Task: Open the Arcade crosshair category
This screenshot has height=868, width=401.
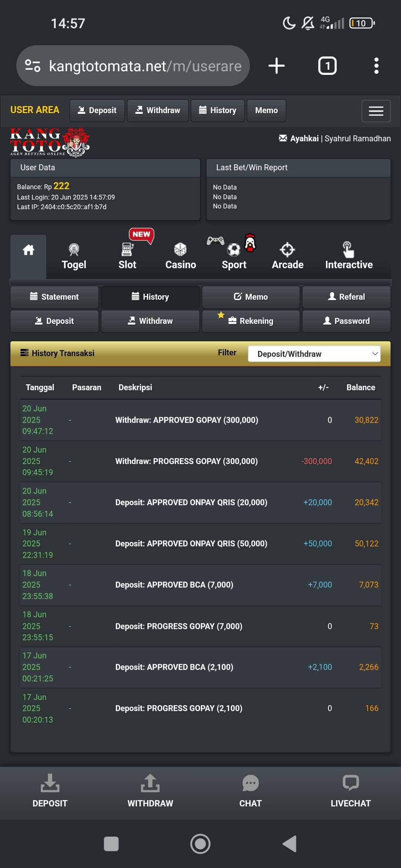Action: [x=287, y=257]
